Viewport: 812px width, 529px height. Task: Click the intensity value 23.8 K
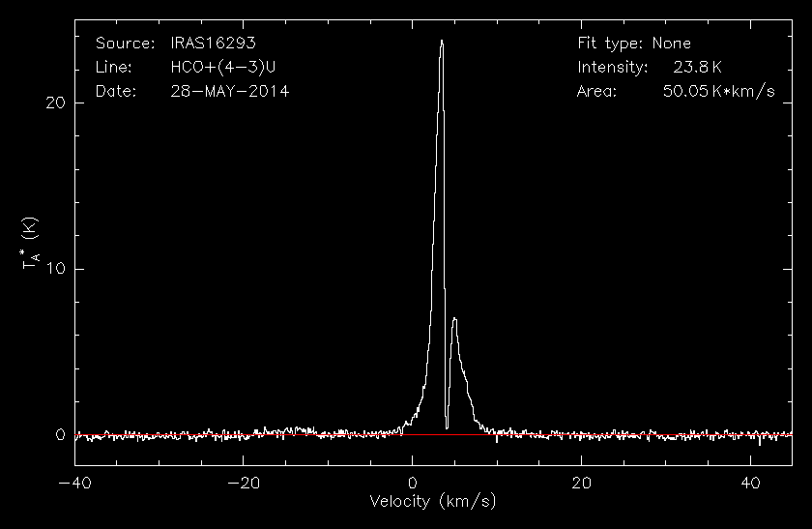[697, 68]
